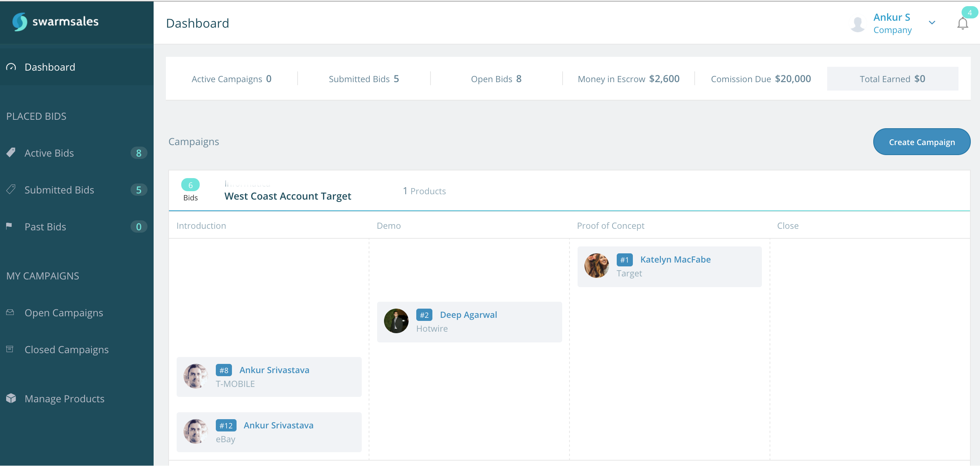
Task: Open the Submitted Bids menu item
Action: tap(59, 190)
